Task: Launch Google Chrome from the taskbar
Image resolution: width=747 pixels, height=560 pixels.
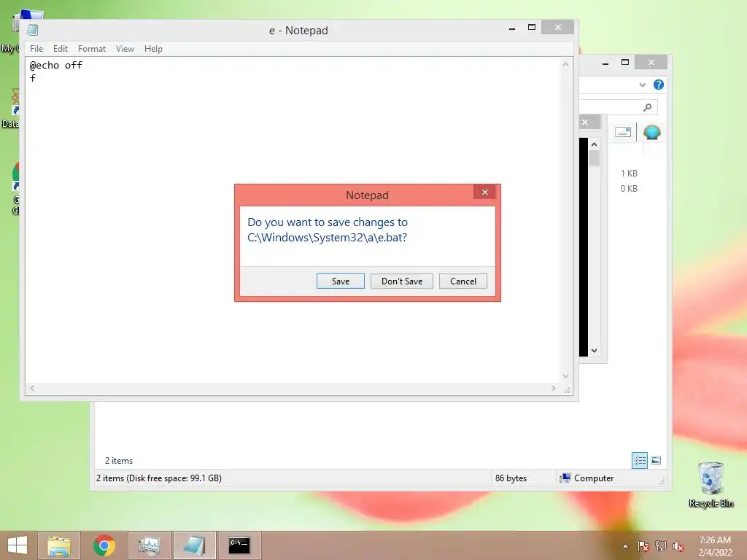Action: coord(104,545)
